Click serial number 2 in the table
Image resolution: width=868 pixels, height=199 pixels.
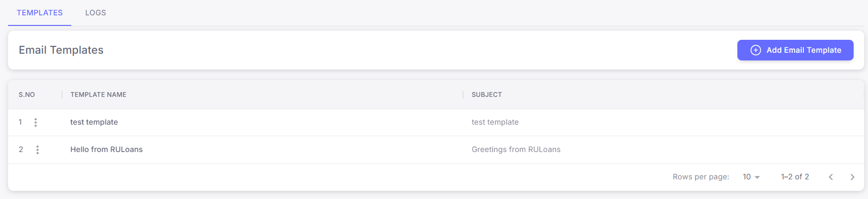tap(21, 150)
